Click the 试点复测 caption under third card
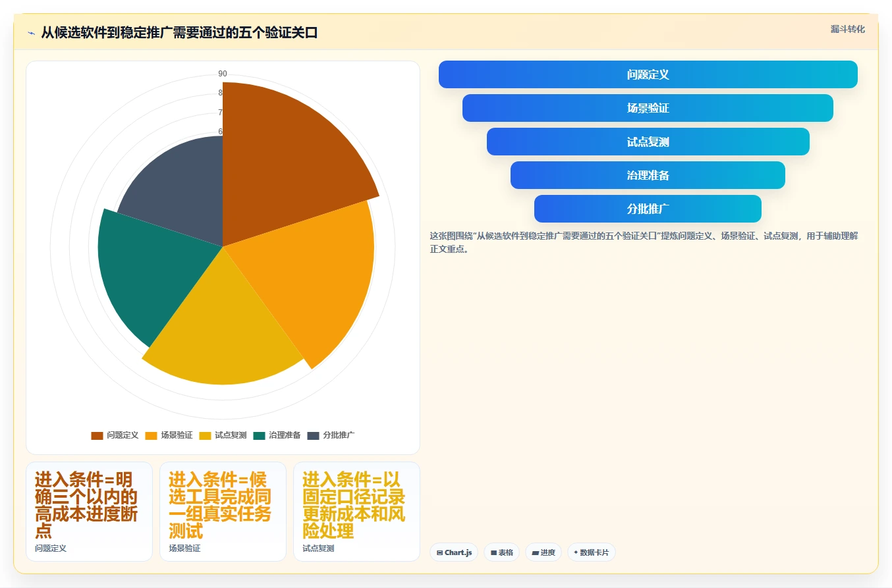The height and width of the screenshot is (588, 892). coord(318,548)
